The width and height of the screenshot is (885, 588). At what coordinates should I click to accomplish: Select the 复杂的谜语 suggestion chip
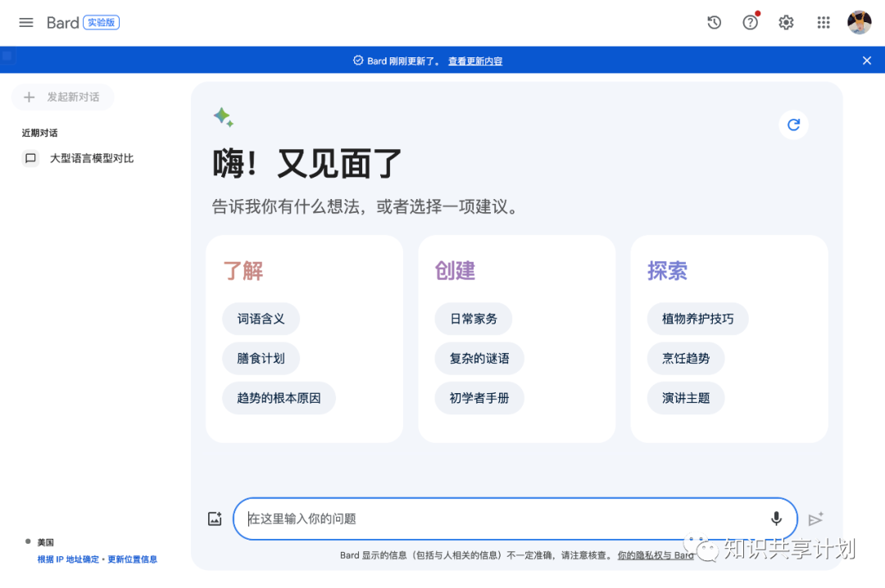pyautogui.click(x=479, y=358)
